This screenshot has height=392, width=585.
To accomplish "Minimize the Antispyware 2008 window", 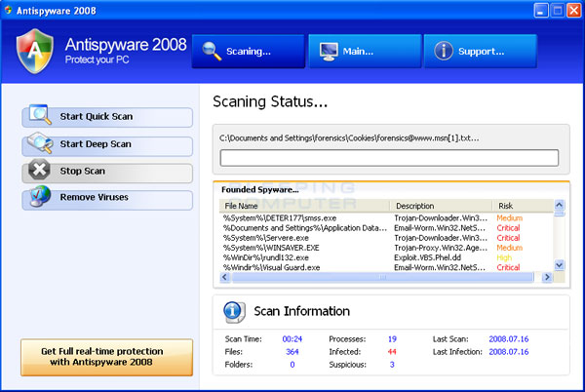I will point(540,11).
